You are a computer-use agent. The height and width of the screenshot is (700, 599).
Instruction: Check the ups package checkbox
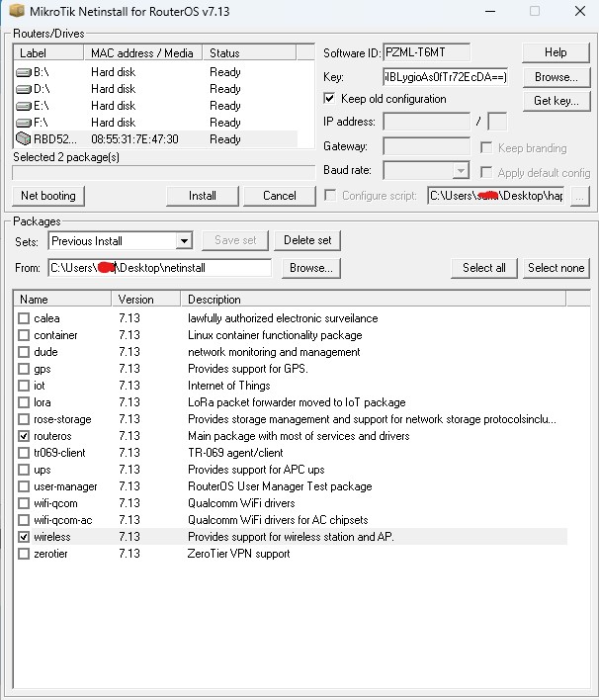tap(24, 470)
